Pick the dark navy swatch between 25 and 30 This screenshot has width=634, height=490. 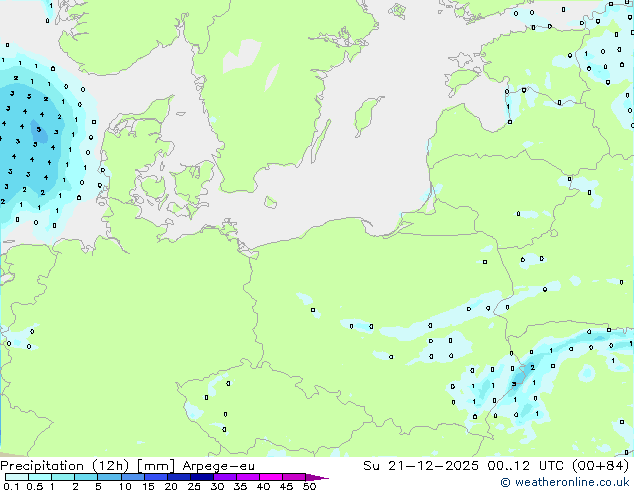click(201, 477)
